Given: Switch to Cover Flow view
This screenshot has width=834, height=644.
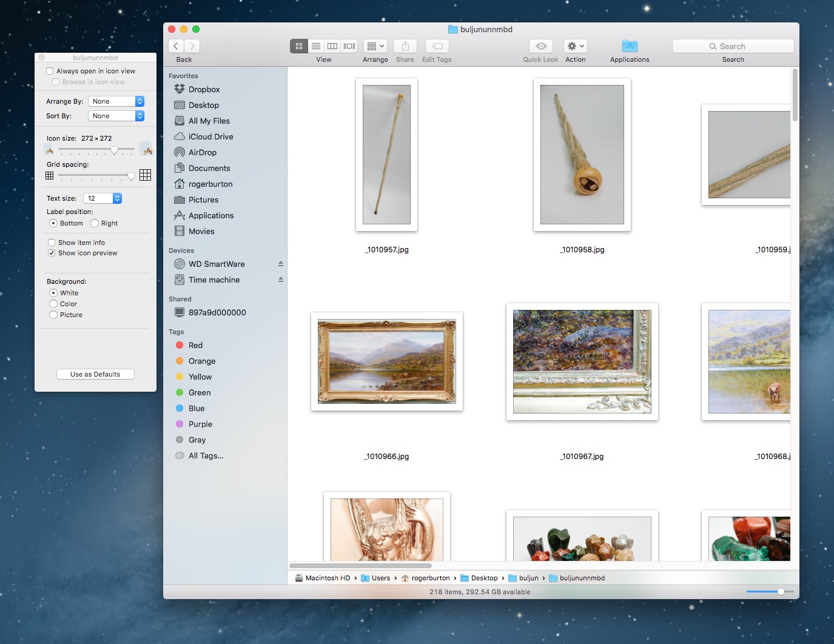Looking at the screenshot, I should 349,45.
